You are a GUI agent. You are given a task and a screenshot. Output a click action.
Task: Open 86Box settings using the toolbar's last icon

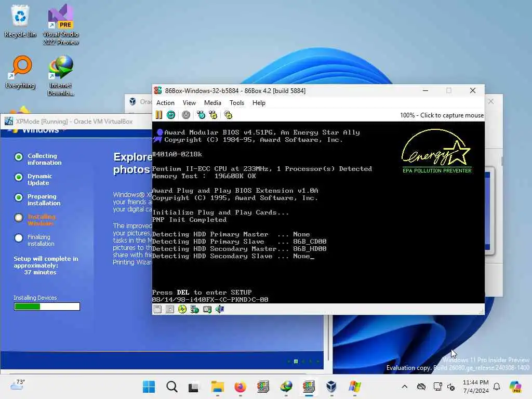click(x=228, y=115)
